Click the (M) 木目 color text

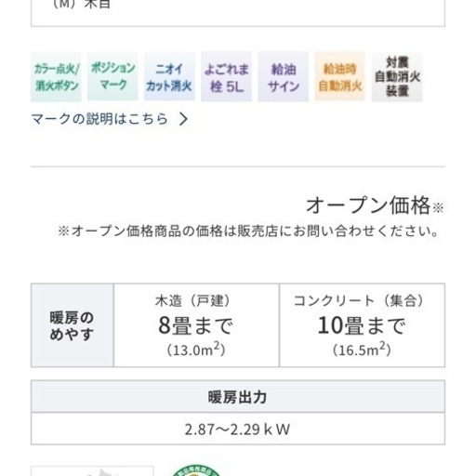tap(82, 5)
